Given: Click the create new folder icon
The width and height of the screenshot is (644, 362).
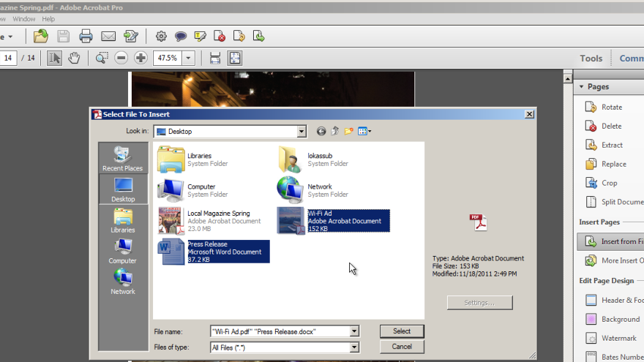Looking at the screenshot, I should point(348,132).
